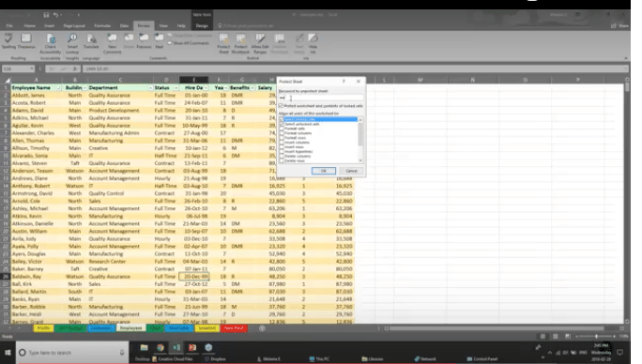Select the red sheet tab
The image size is (642, 364).
coord(234,328)
